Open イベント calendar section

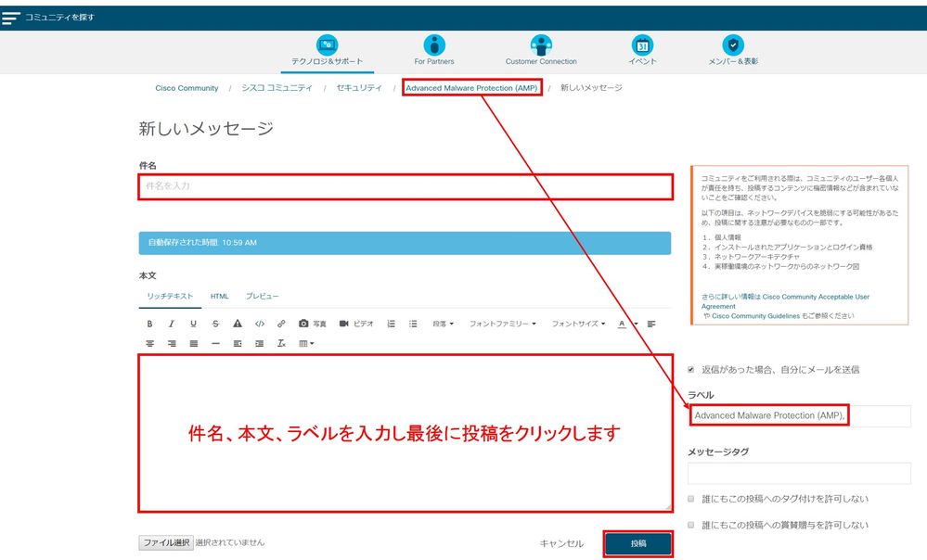(x=643, y=50)
